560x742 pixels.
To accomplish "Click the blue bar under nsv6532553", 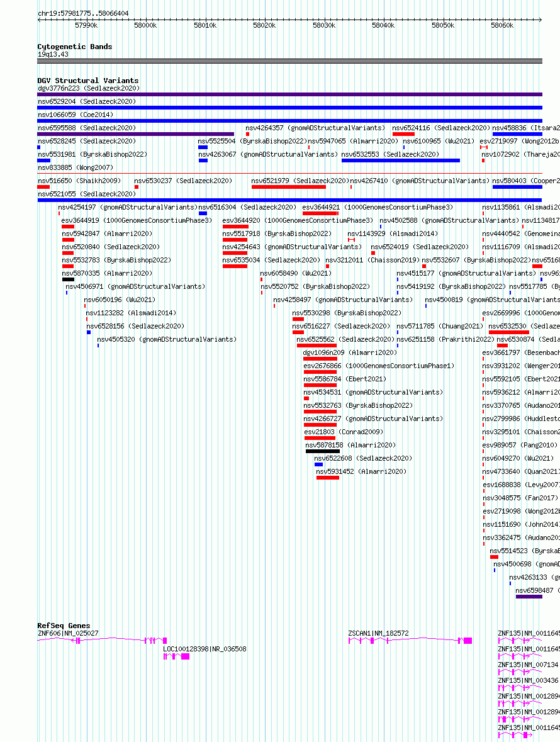I will (x=401, y=160).
